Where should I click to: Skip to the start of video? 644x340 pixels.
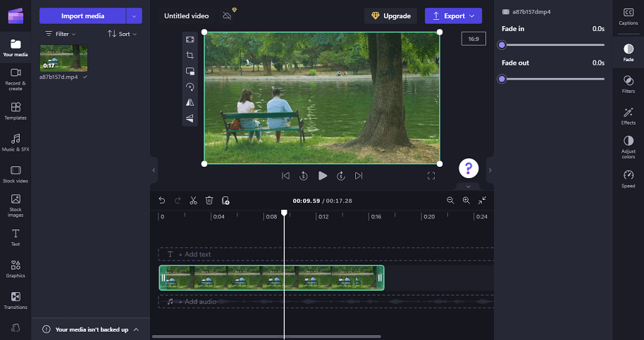[x=285, y=176]
